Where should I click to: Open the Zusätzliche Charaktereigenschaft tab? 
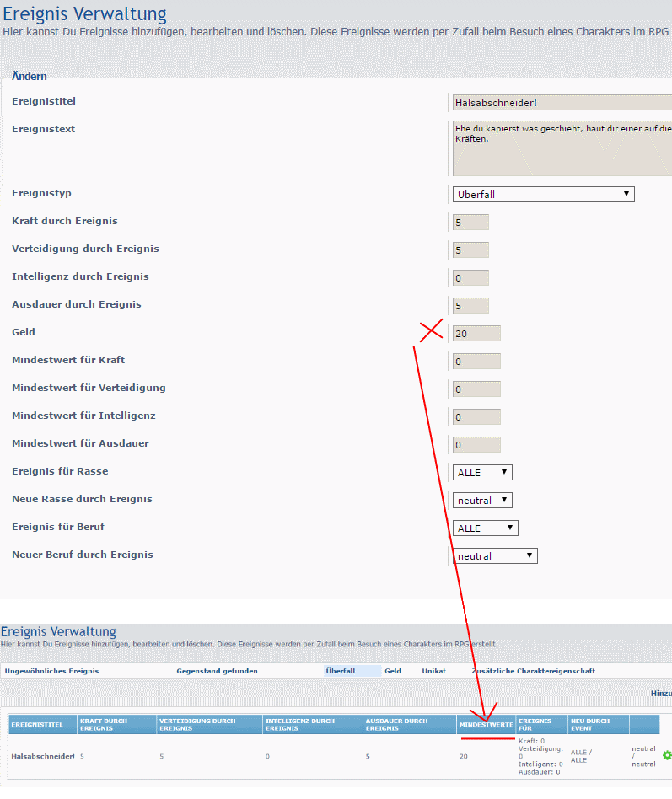click(533, 671)
